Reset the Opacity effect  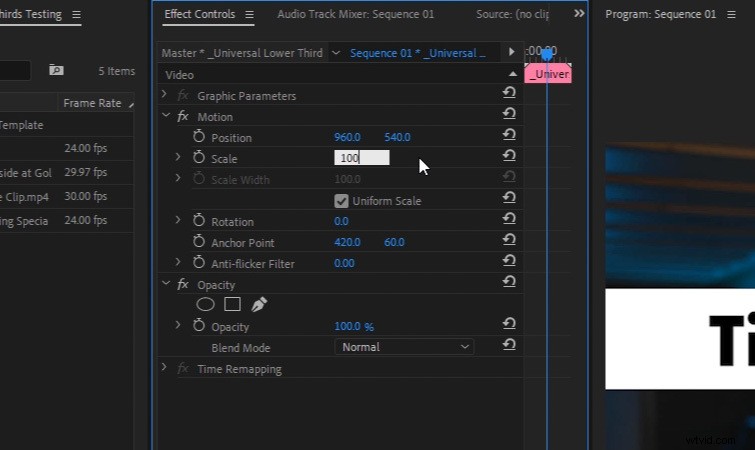[509, 282]
